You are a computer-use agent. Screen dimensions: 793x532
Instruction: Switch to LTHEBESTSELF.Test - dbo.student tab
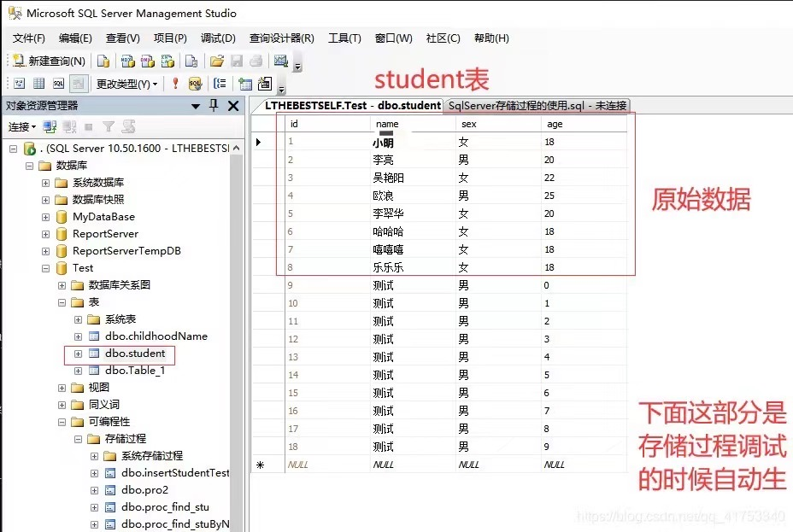353,106
